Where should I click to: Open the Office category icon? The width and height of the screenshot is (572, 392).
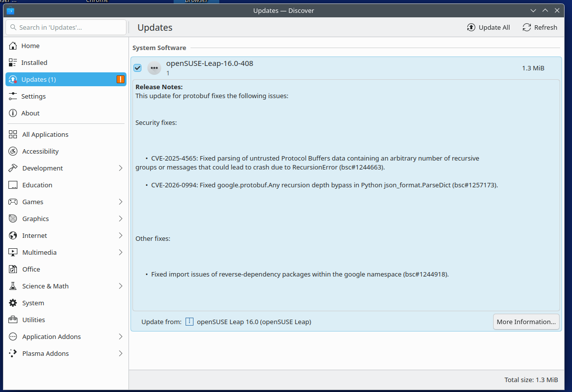click(13, 269)
